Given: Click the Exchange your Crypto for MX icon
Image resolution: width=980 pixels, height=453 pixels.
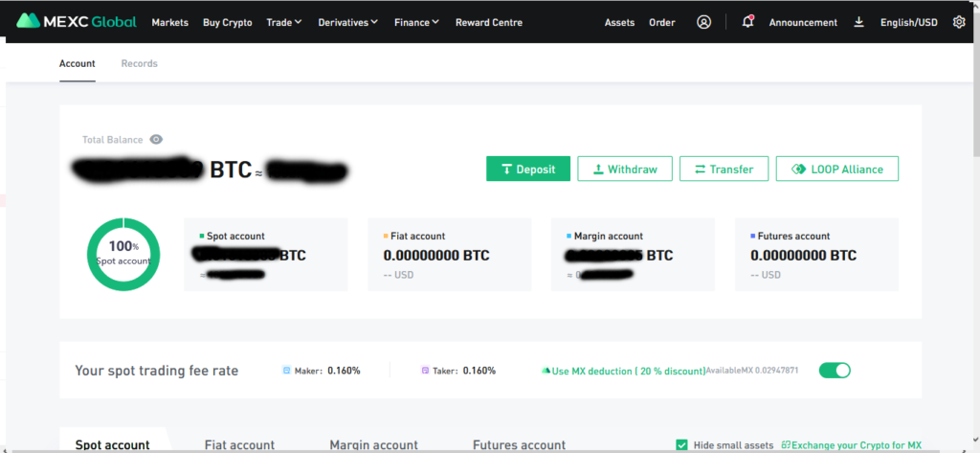Looking at the screenshot, I should [786, 444].
